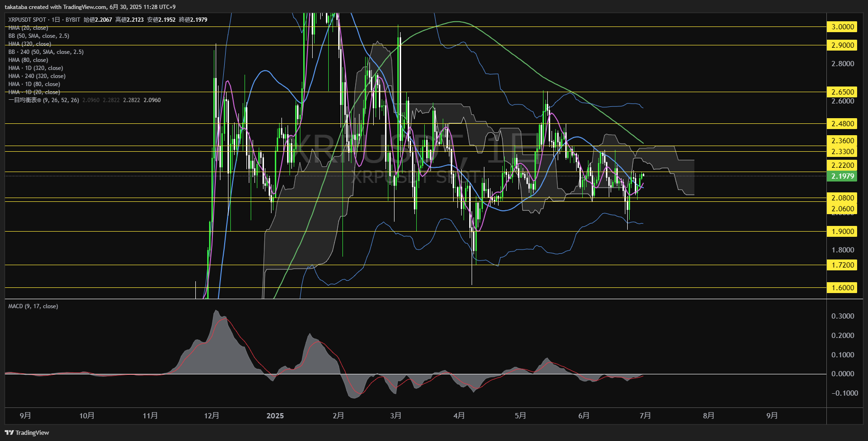868x441 pixels.
Task: Select the 0.3000 MACD axis value
Action: coord(842,316)
